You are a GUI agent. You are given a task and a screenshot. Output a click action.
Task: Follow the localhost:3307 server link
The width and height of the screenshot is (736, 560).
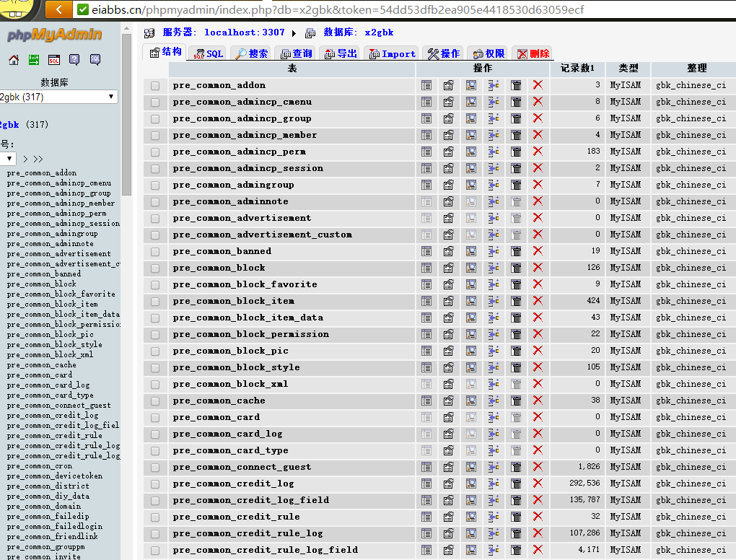[x=244, y=32]
